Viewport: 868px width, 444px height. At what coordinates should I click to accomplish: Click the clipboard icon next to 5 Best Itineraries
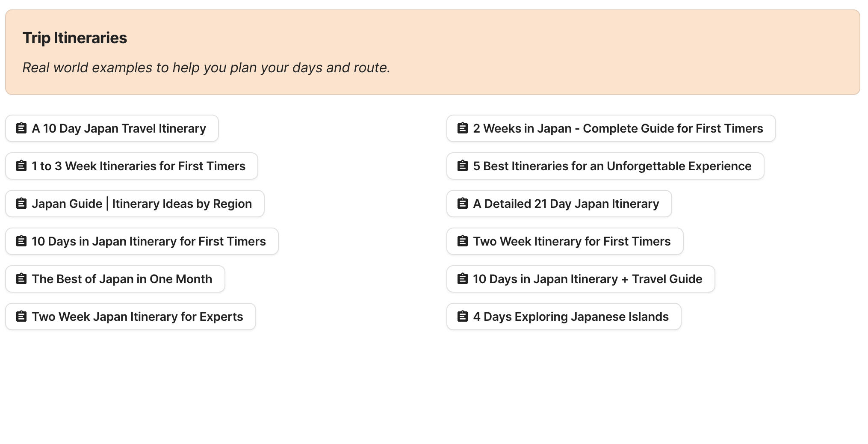pyautogui.click(x=463, y=166)
